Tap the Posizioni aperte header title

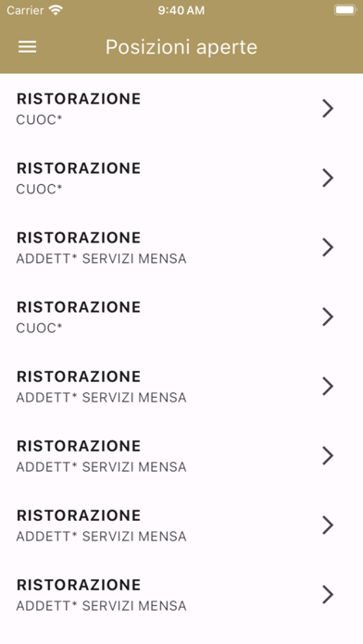point(181,47)
